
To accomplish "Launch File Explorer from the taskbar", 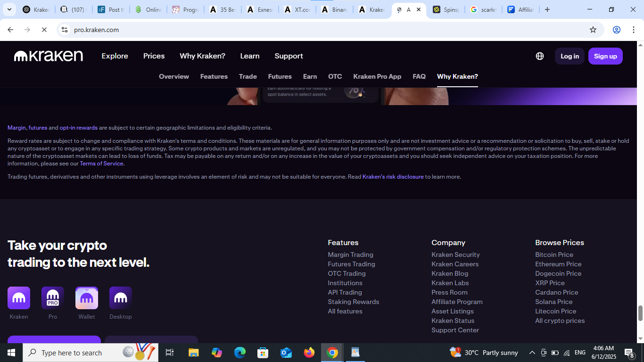I will tap(194, 353).
